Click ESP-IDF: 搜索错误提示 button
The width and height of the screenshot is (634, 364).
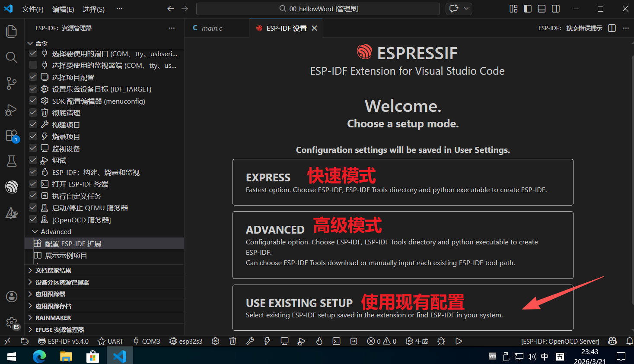tap(570, 28)
